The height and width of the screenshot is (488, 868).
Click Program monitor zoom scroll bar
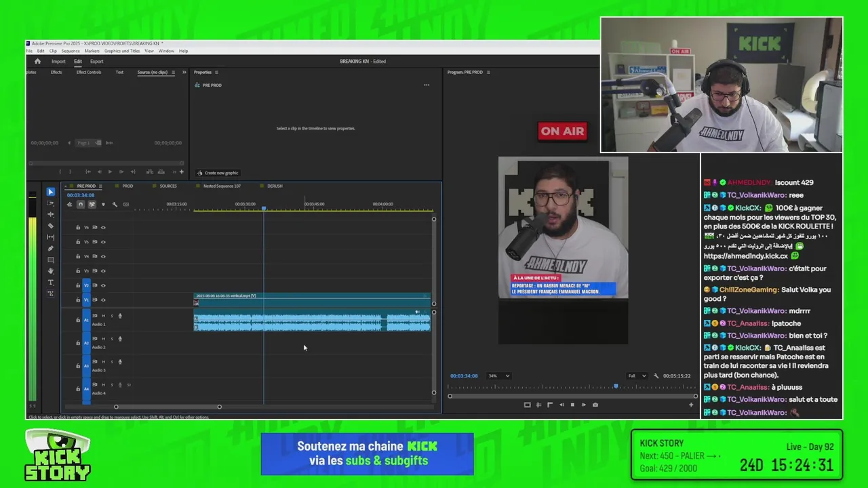click(572, 396)
